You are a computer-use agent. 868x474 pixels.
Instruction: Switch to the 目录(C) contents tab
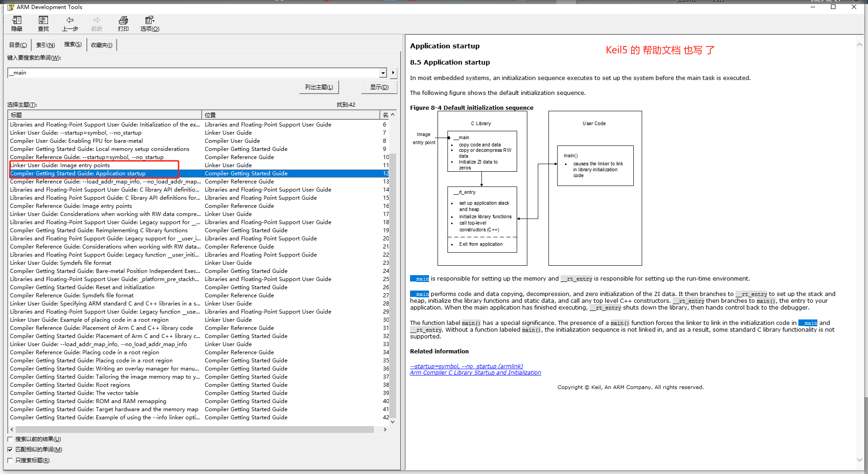[18, 45]
